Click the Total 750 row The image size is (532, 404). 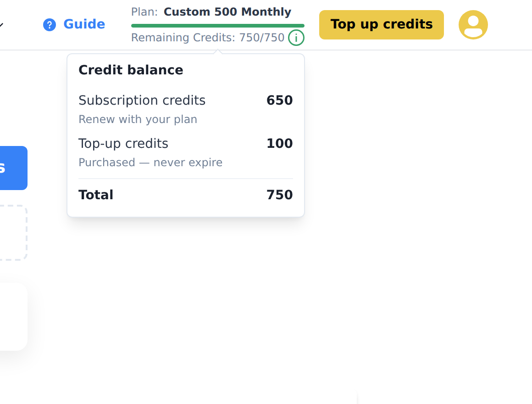(186, 195)
